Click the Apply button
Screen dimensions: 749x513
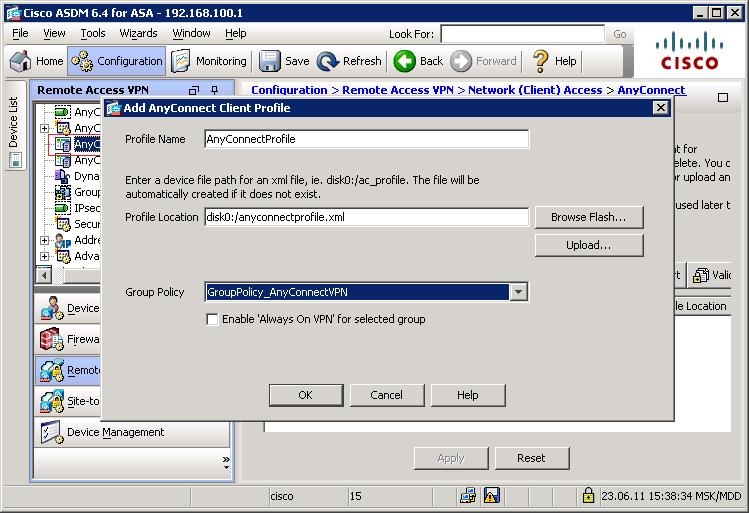[451, 458]
